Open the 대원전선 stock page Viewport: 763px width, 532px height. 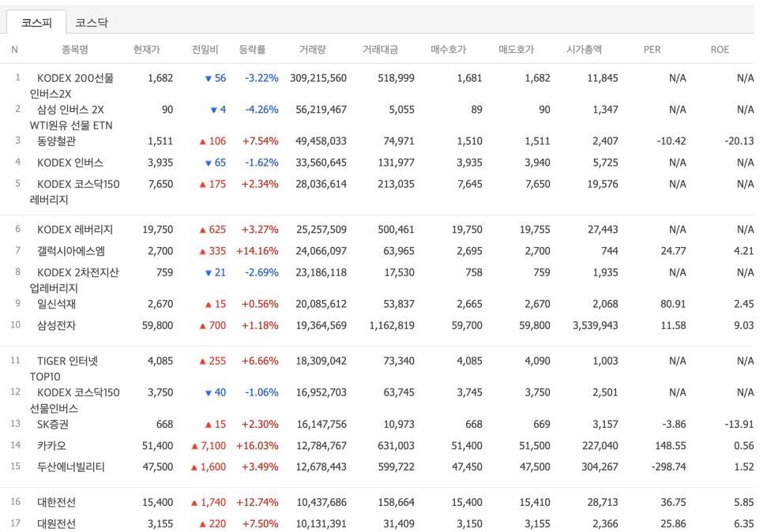56,524
